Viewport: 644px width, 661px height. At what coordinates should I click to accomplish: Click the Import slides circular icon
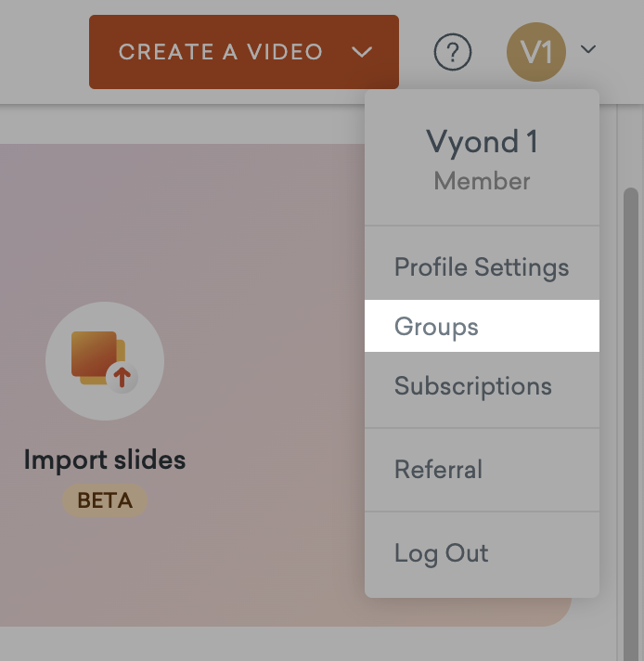tap(104, 361)
